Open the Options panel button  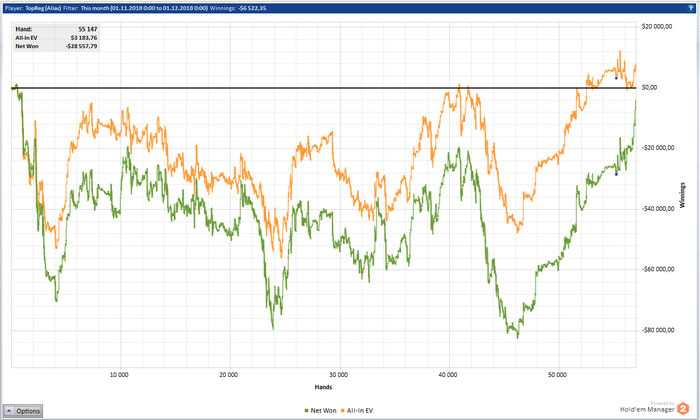pos(23,411)
